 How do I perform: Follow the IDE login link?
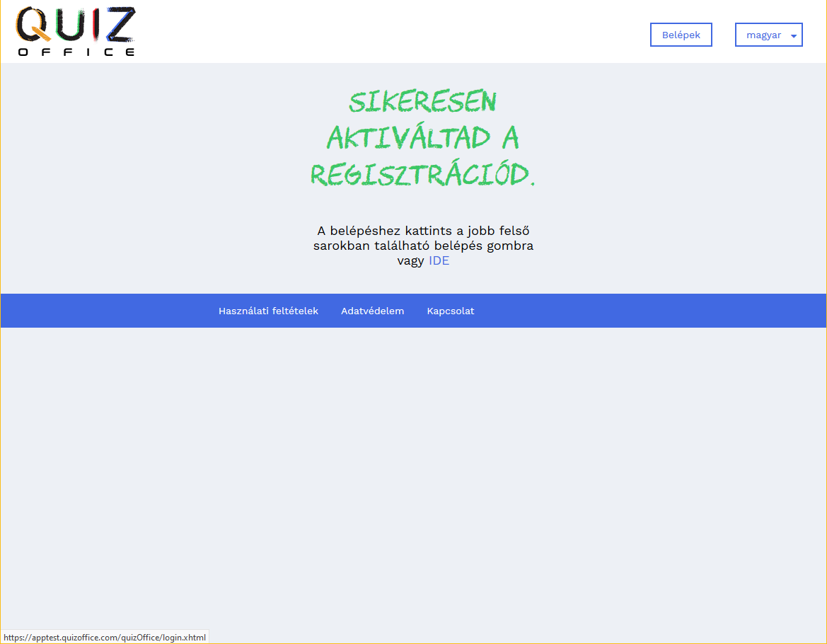(439, 260)
